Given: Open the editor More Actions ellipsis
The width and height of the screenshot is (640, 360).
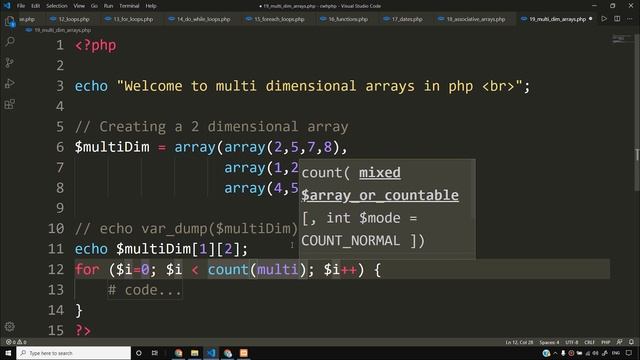Looking at the screenshot, I should coord(630,19).
